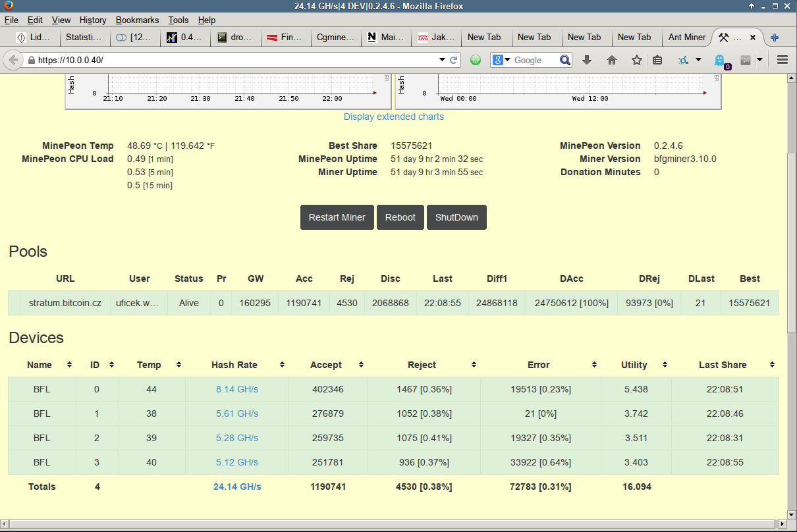Open the Firefox hamburger menu
797x532 pixels.
tap(783, 60)
